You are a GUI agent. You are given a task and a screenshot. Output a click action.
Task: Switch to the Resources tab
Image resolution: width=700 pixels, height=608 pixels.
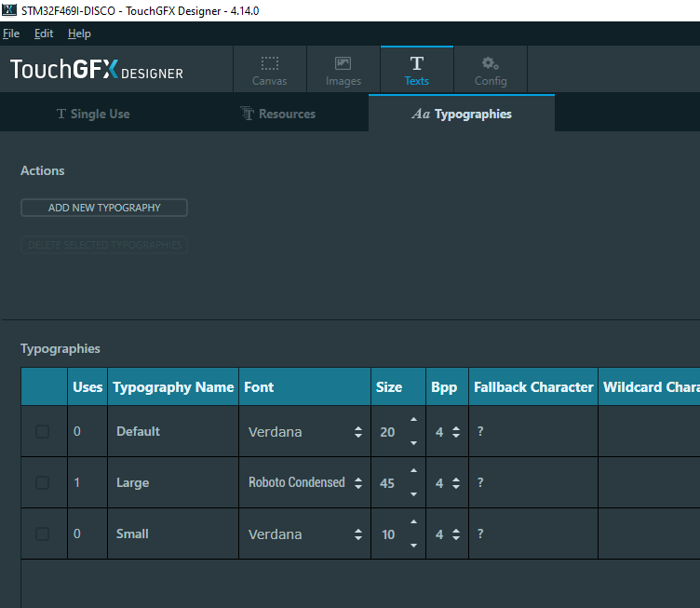277,114
